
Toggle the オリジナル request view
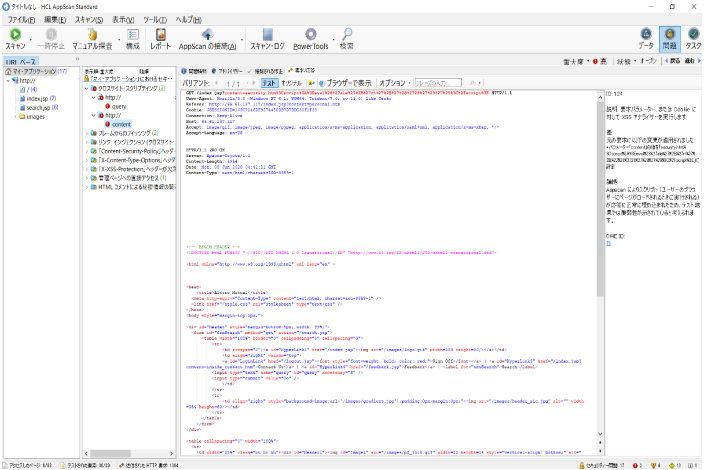click(x=291, y=83)
